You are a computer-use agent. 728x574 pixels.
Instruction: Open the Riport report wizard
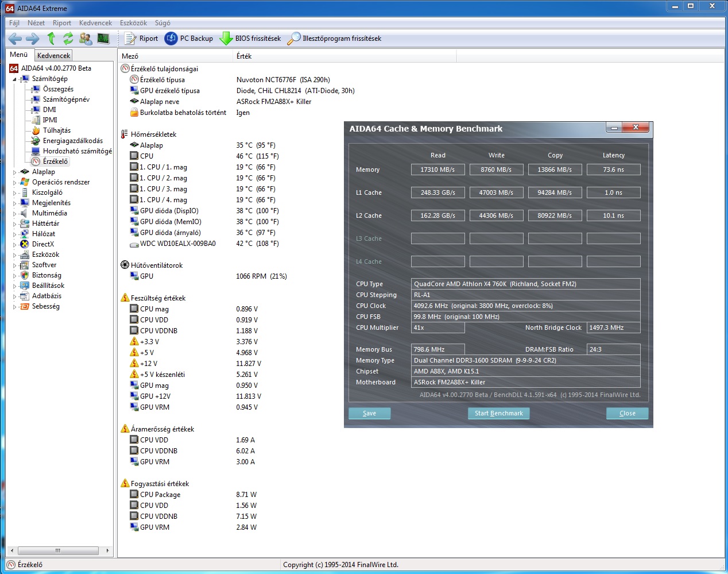coord(141,38)
